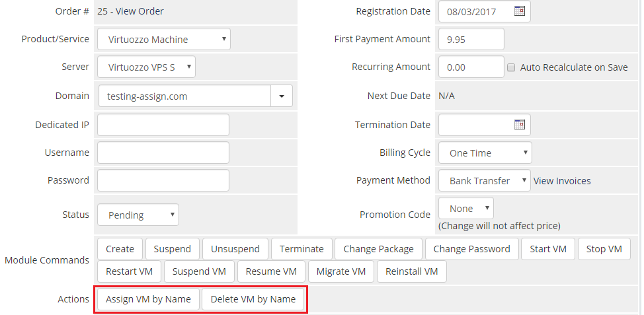Open the View Invoices link

(x=562, y=181)
